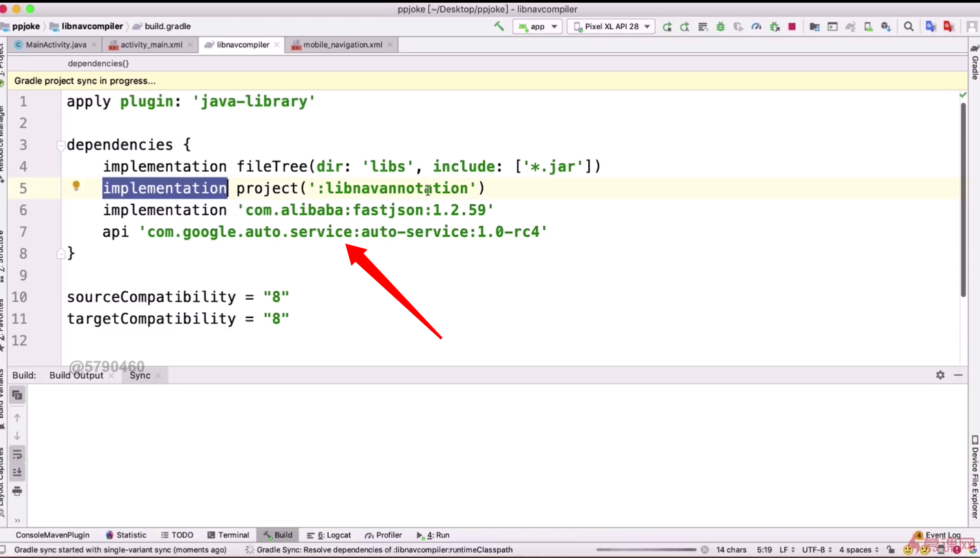This screenshot has height=558, width=980.
Task: Click the editor vertical scrollbar
Action: click(x=963, y=200)
